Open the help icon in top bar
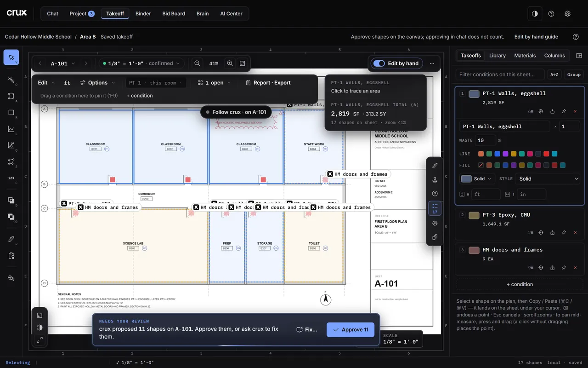The image size is (588, 368). coord(551,14)
